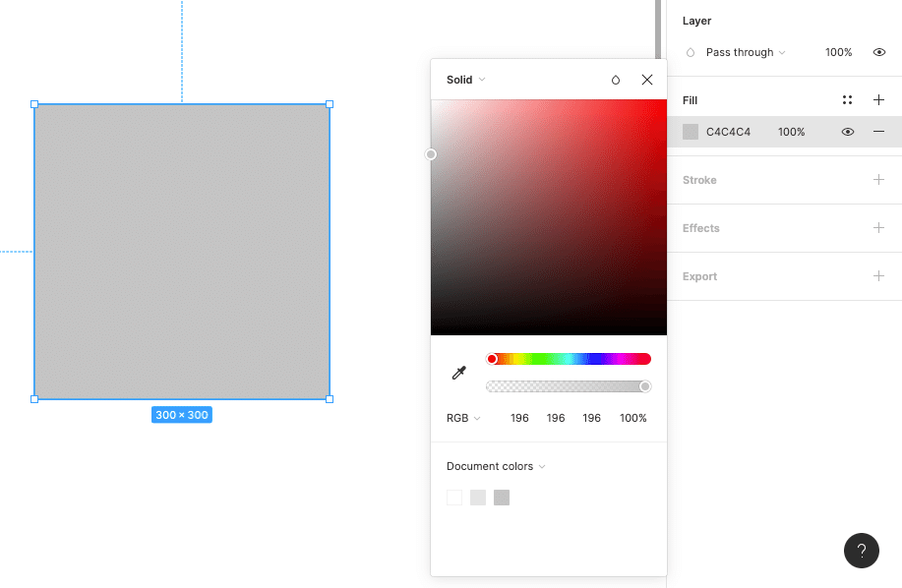This screenshot has height=588, width=902.
Task: Add a new fill with the plus
Action: pos(878,100)
